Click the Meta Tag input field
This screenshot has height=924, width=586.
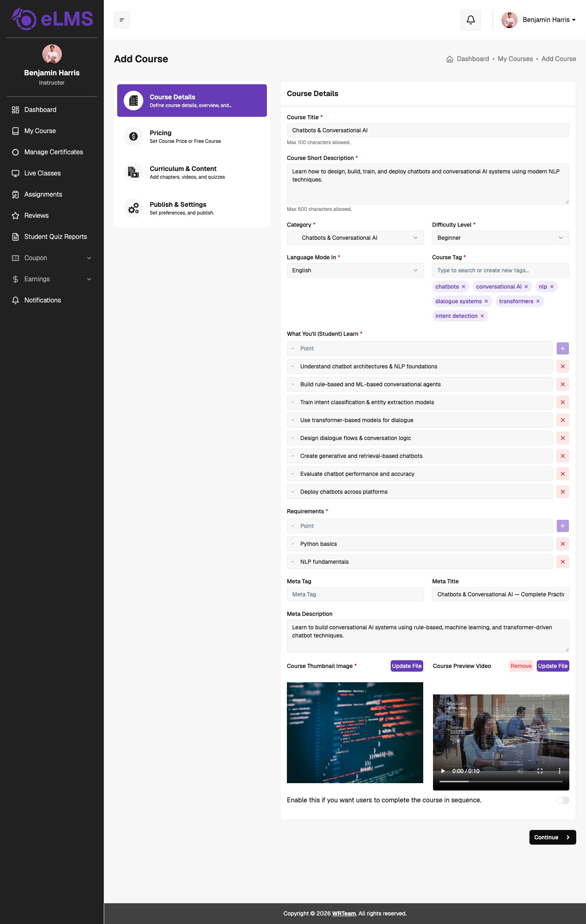(x=355, y=594)
